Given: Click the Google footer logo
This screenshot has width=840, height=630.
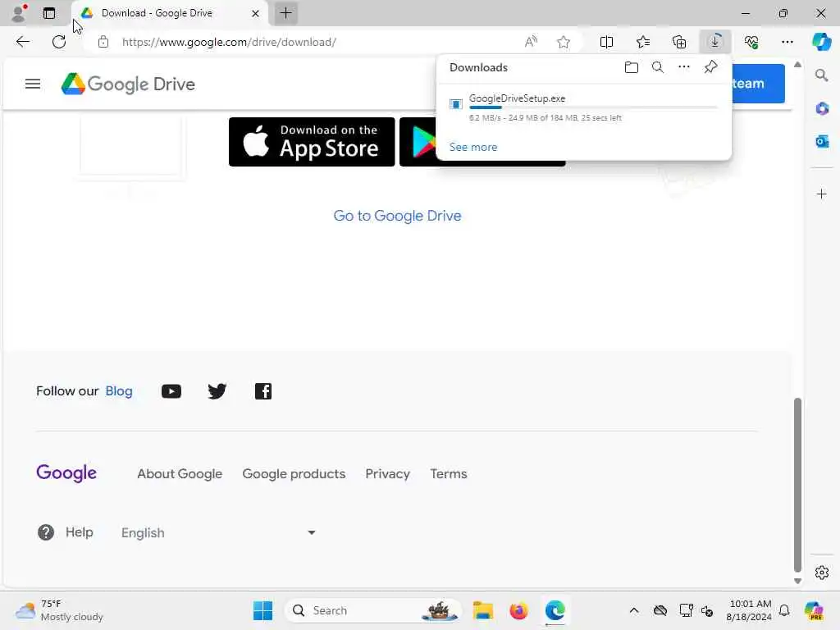Looking at the screenshot, I should (66, 473).
